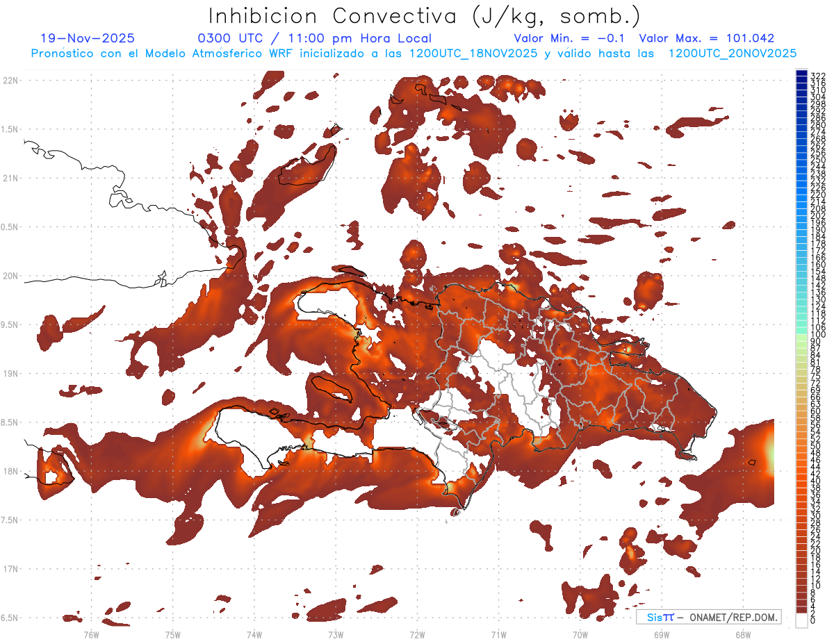
Task: Click latitude label '1.5N'
Action: click(x=10, y=129)
